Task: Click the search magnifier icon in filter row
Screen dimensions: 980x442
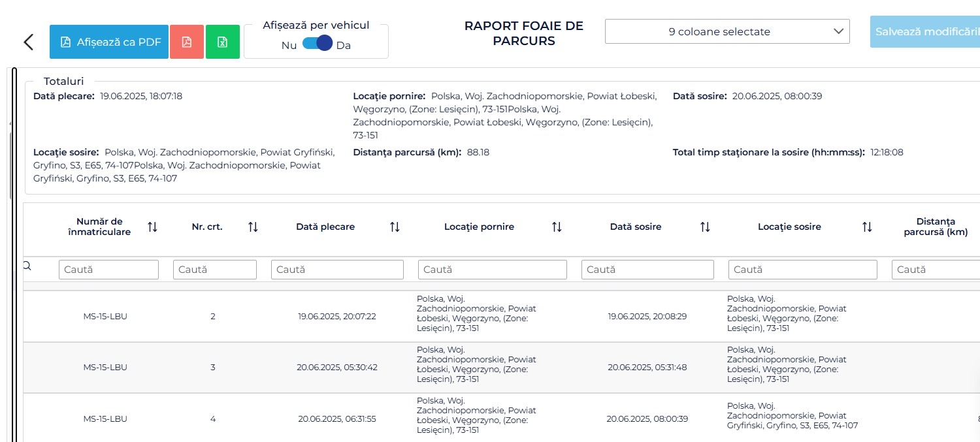Action: (x=27, y=266)
